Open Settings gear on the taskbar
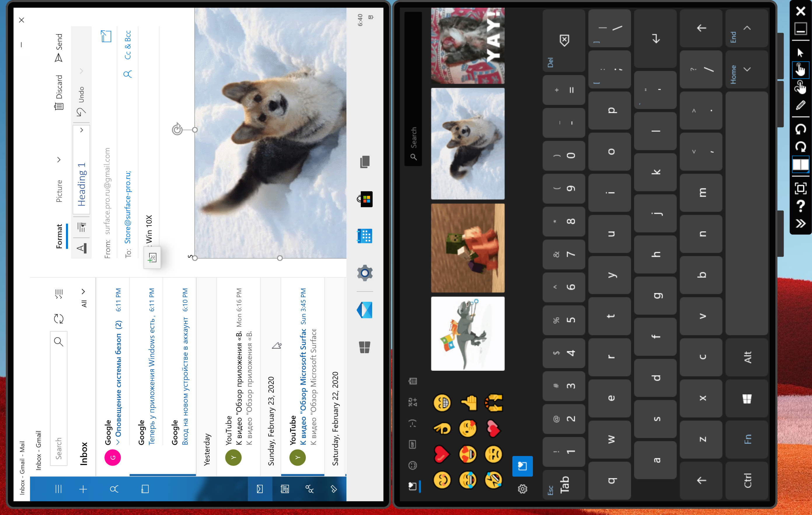This screenshot has height=515, width=812. click(365, 273)
